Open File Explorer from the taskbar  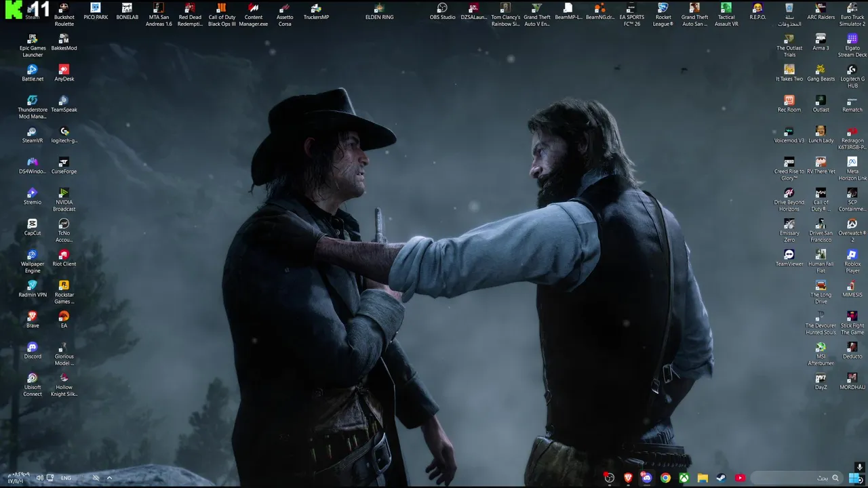pyautogui.click(x=703, y=478)
